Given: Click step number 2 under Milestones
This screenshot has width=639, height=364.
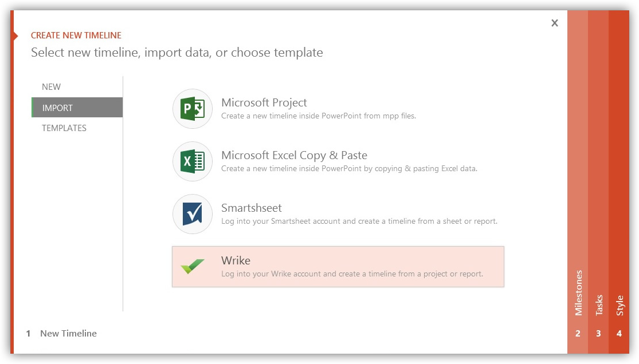Looking at the screenshot, I should click(578, 334).
